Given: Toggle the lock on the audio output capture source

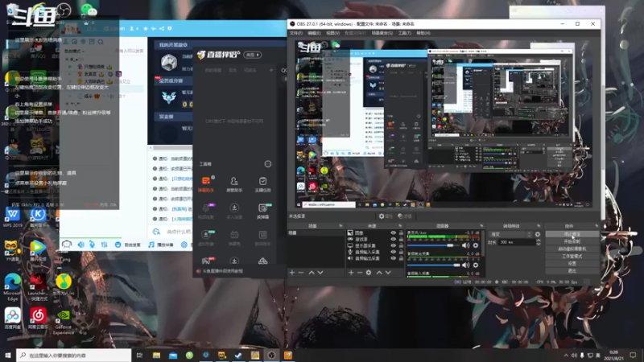Looking at the screenshot, I should 401,258.
